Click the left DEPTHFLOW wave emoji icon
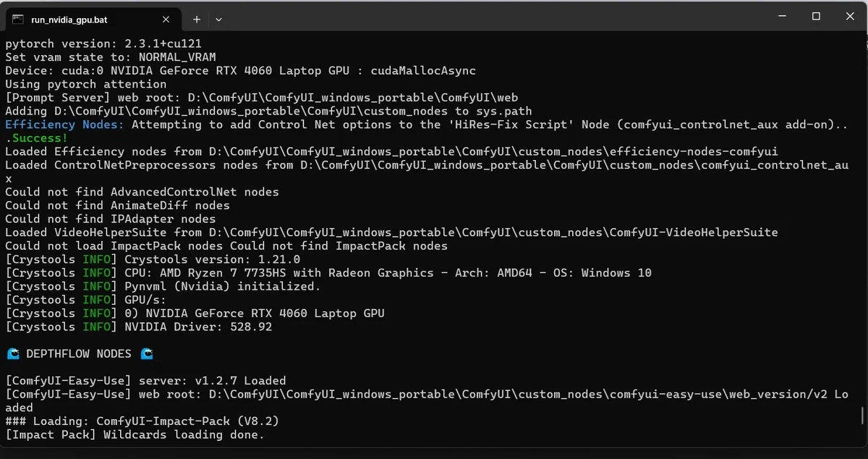This screenshot has height=459, width=868. 12,354
